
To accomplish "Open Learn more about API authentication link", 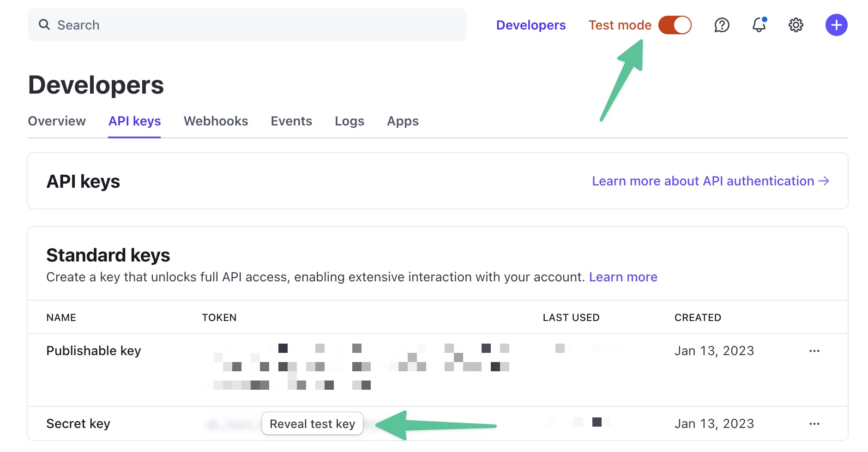I will coord(710,181).
